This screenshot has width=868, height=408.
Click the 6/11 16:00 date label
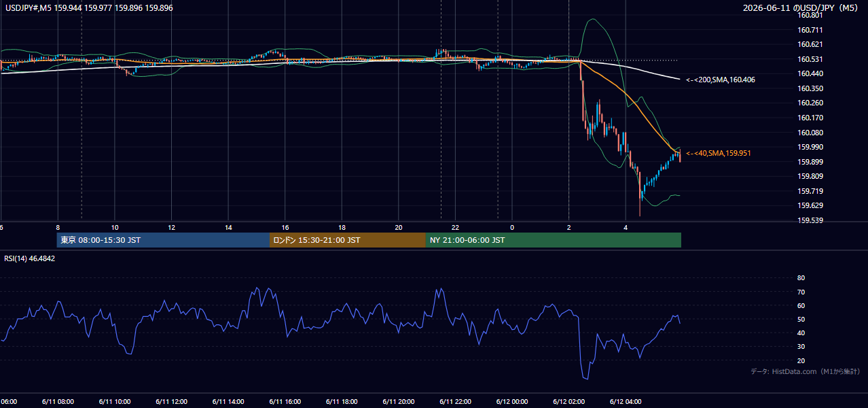(285, 402)
